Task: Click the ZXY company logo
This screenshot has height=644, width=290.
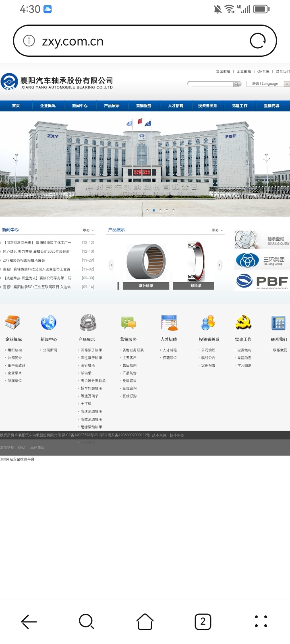Action: (9, 82)
